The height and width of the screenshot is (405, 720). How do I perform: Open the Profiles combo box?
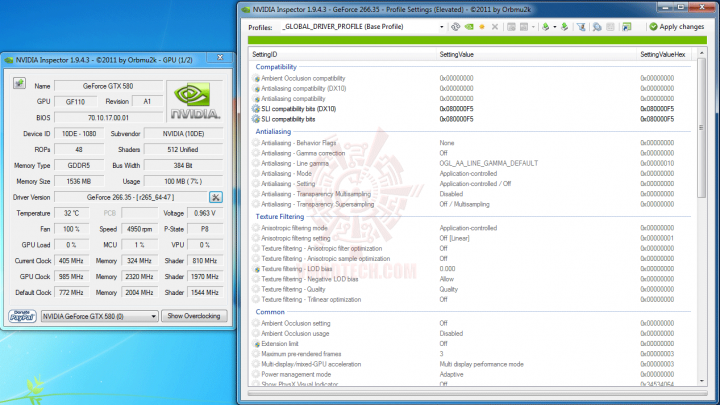363,27
